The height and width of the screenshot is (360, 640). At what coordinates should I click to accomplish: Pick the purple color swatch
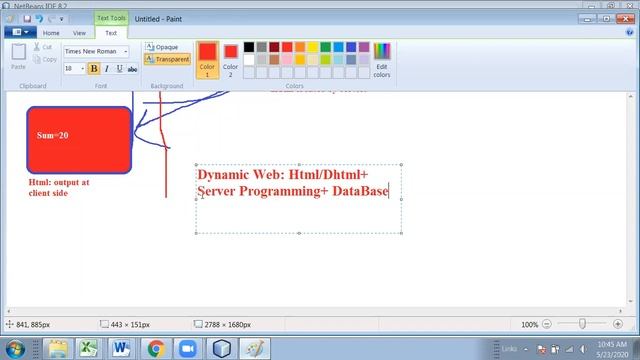[364, 47]
